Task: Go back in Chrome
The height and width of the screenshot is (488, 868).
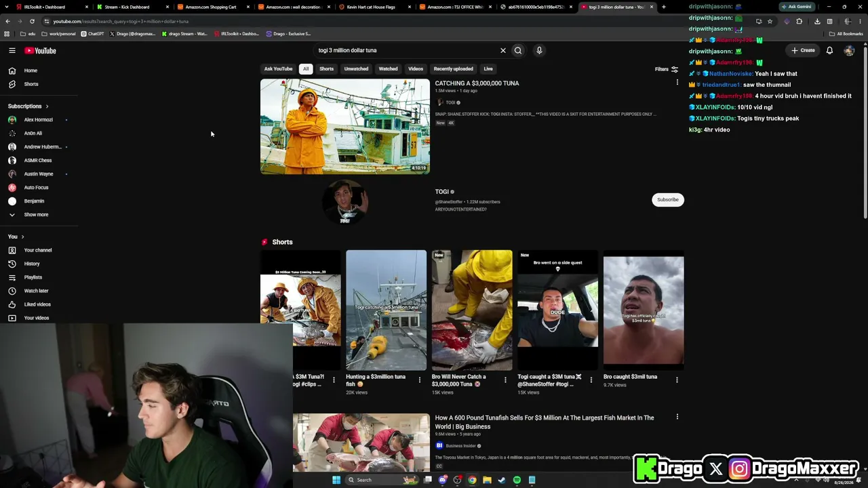Action: tap(7, 21)
